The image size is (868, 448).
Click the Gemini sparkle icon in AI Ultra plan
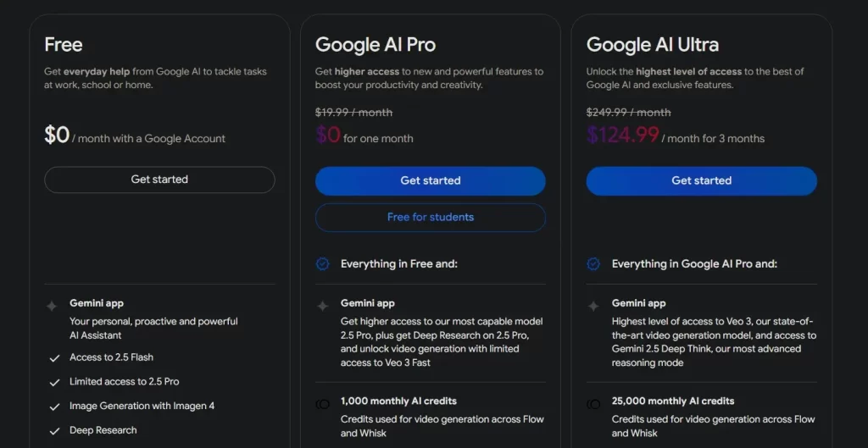(x=593, y=306)
